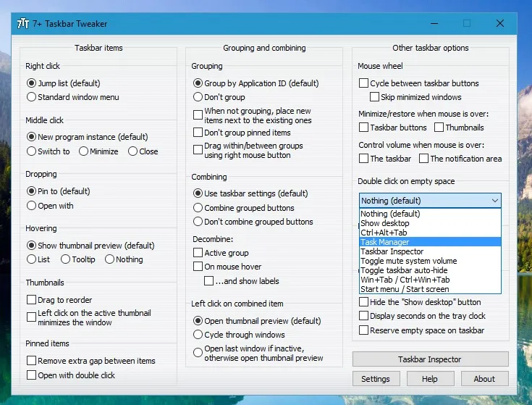Tick Don't group pinned items checkbox
The width and height of the screenshot is (532, 405).
pos(198,133)
